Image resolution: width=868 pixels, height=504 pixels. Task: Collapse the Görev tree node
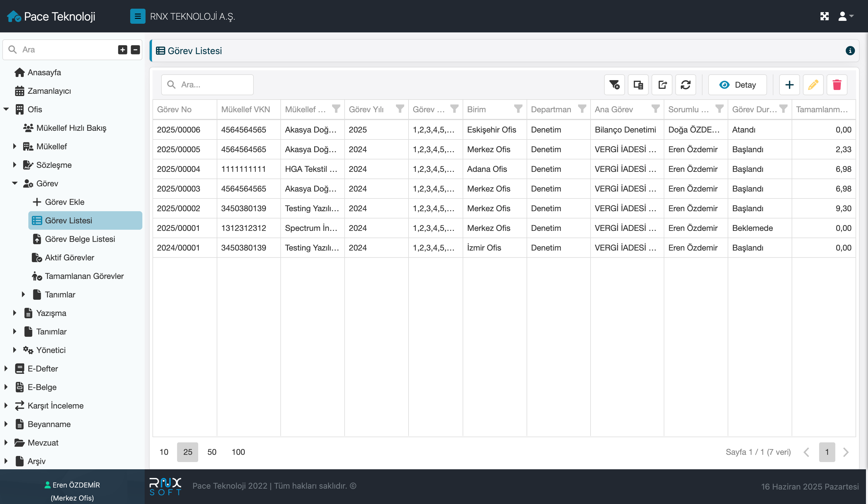14,183
